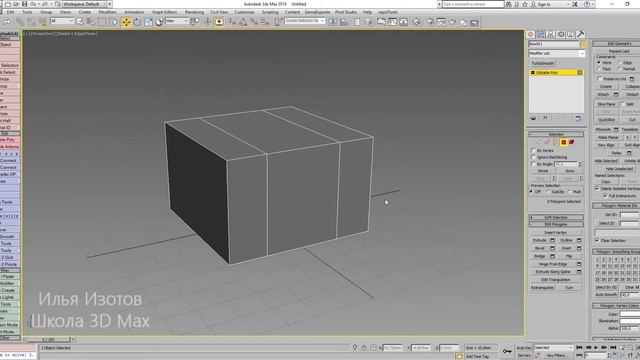The width and height of the screenshot is (640, 360).
Task: Click the vertex Color swatch
Action: tap(630, 314)
